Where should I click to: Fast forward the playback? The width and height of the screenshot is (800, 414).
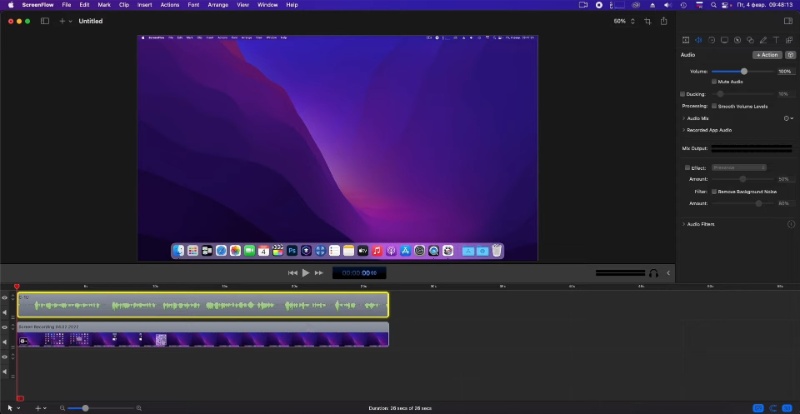(319, 273)
